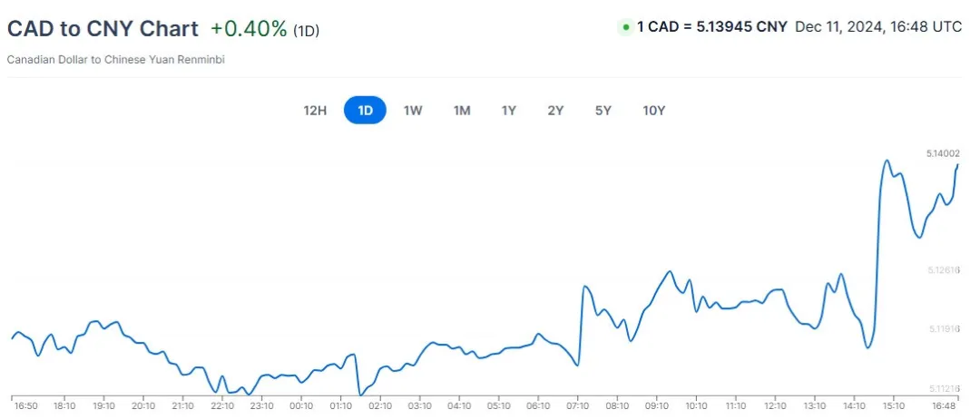Click the 5.12616 y-axis label
This screenshot has height=419, width=980.
(943, 269)
